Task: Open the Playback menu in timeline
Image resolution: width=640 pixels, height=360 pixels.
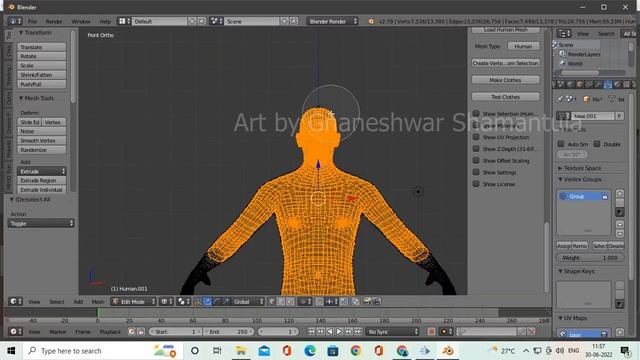Action: click(x=110, y=332)
